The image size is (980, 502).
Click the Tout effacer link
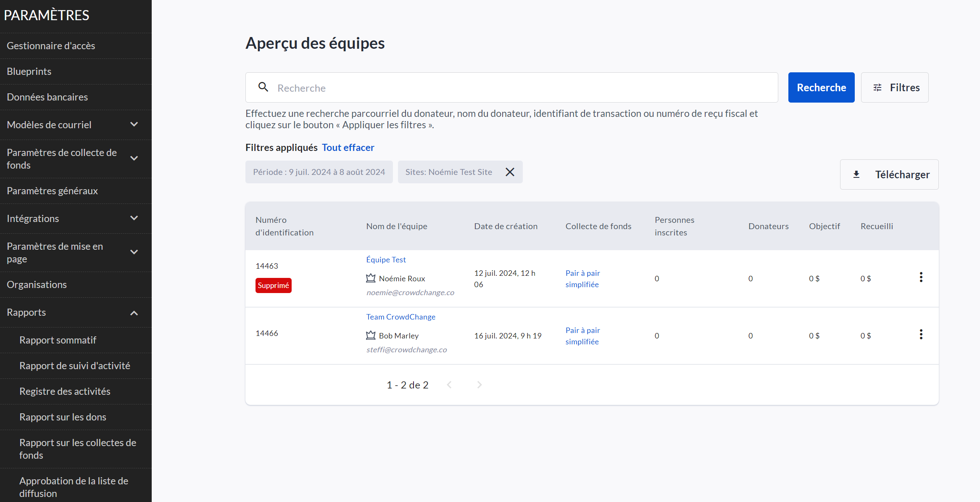348,148
